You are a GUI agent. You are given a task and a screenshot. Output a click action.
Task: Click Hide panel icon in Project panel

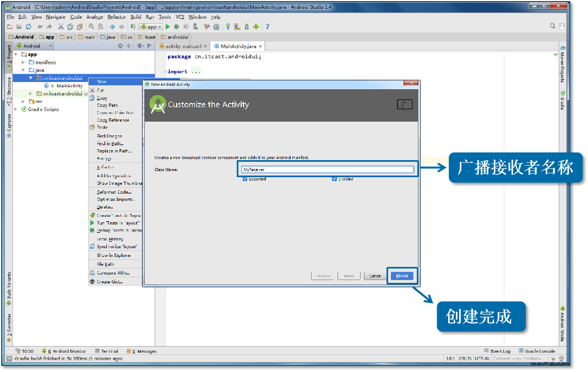click(x=149, y=46)
